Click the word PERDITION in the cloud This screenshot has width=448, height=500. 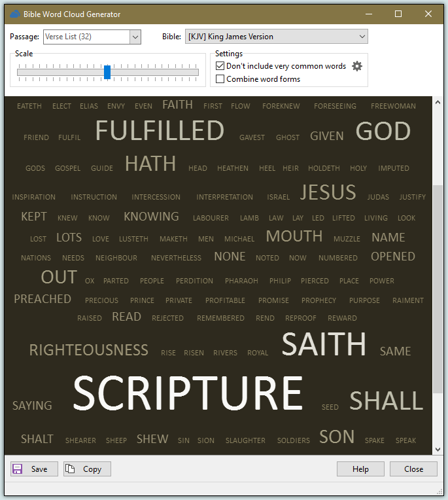[194, 281]
